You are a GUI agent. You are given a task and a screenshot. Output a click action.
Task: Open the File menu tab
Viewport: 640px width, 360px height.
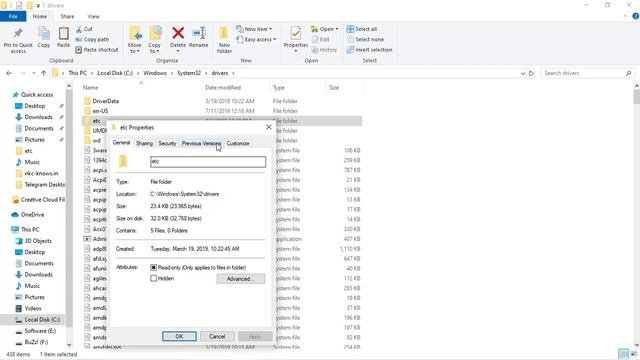(x=13, y=16)
